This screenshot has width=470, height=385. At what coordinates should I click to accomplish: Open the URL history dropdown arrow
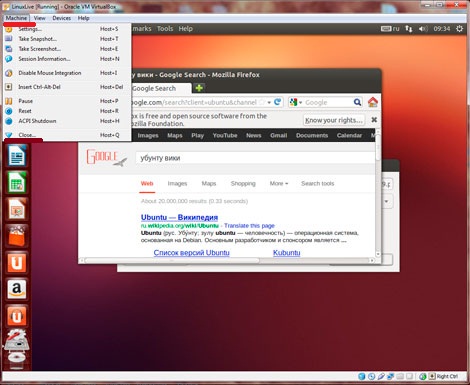(269, 102)
